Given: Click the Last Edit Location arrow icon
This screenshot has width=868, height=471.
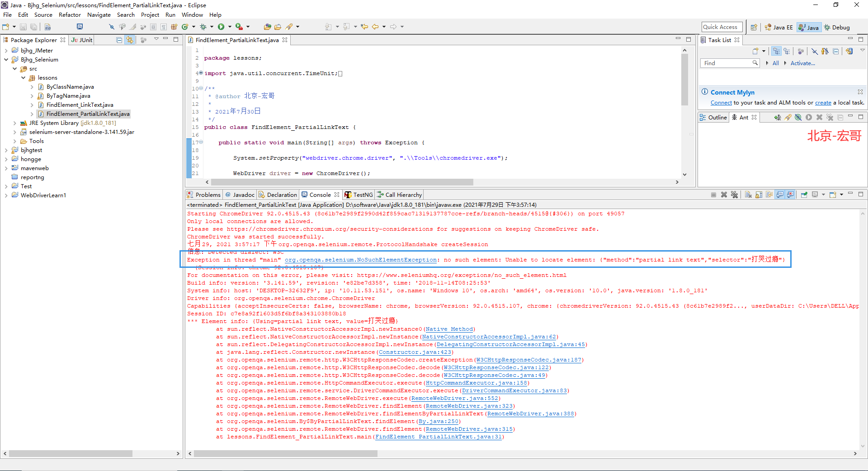Looking at the screenshot, I should pos(364,27).
